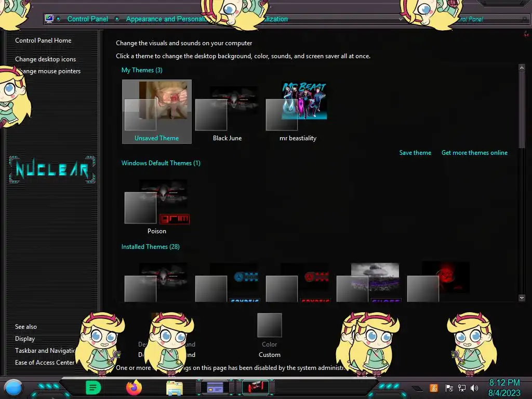Launch the green notes app in taskbar

pos(94,388)
